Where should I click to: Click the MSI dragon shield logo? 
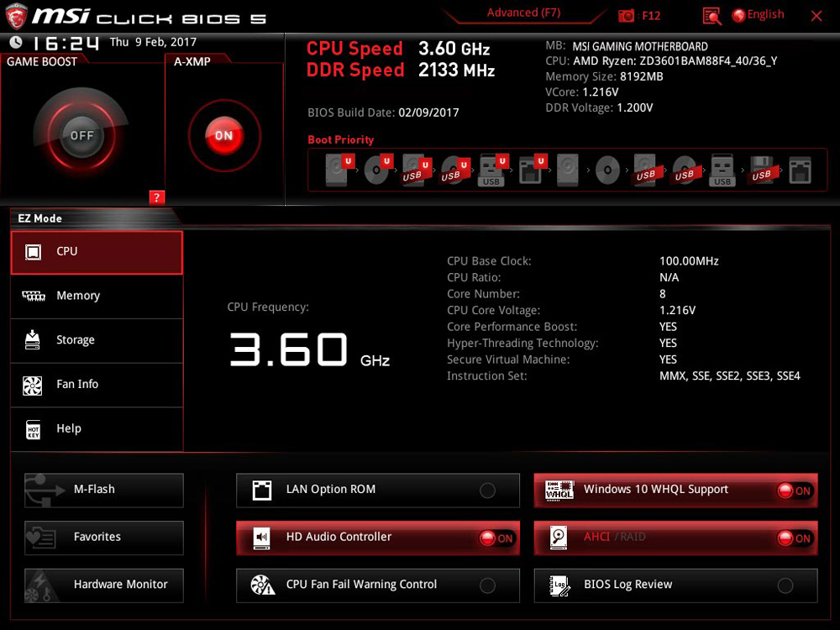[x=16, y=15]
